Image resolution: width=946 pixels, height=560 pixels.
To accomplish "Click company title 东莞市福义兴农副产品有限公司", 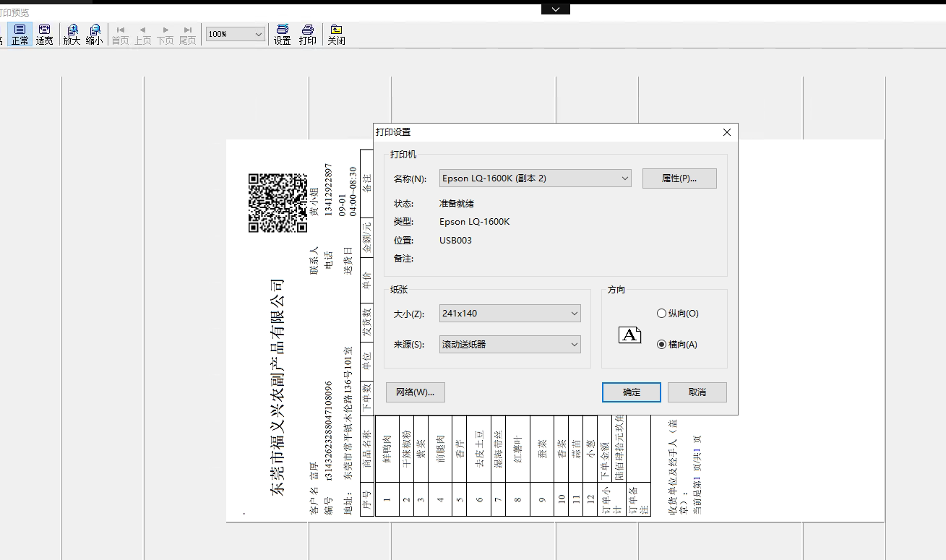I will point(278,387).
